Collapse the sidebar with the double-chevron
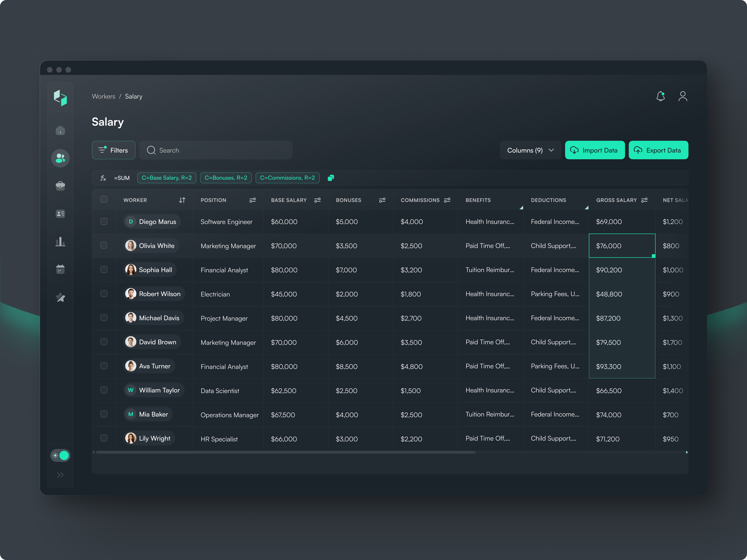Image resolution: width=747 pixels, height=560 pixels. tap(60, 475)
